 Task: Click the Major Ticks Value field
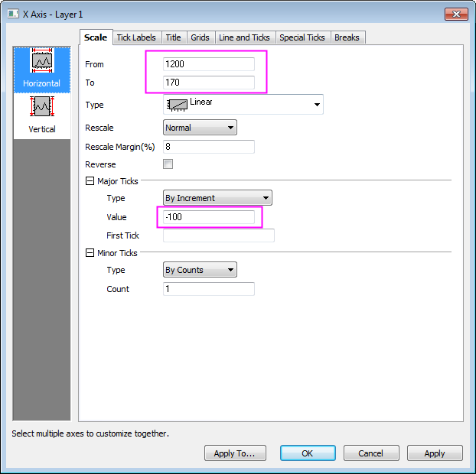pyautogui.click(x=209, y=217)
